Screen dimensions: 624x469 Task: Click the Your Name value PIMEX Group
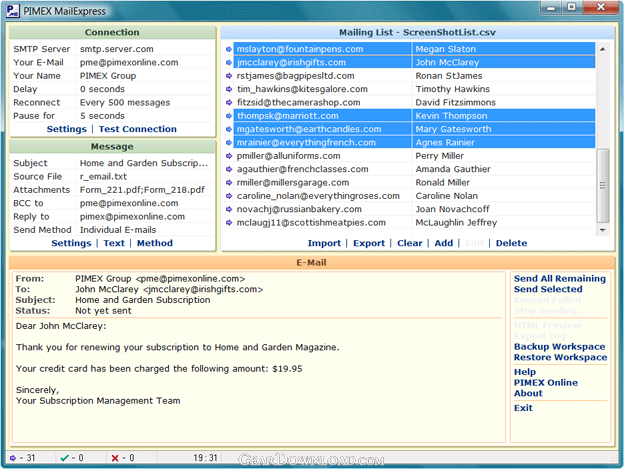108,76
